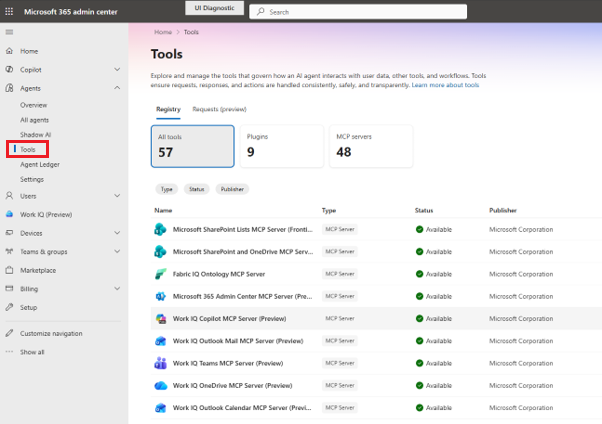This screenshot has height=424, width=602.
Task: Click MCP Server type in Work IQ Teams row
Action: (340, 363)
